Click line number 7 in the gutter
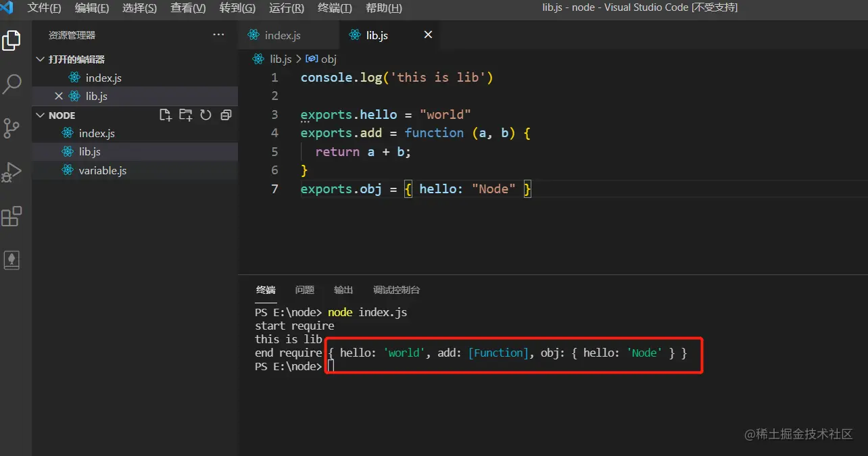This screenshot has height=456, width=868. point(274,188)
